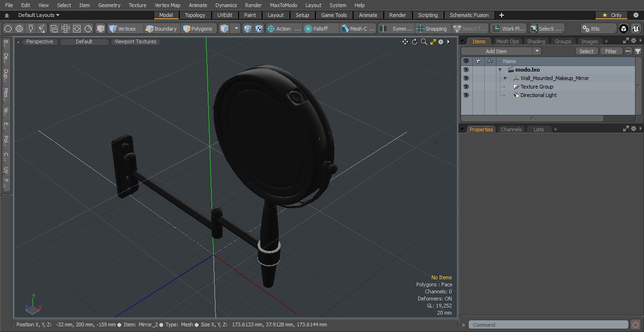644x332 pixels.
Task: Toggle visibility eye for Wall_Mounted_Makeup_Mirror
Action: pos(466,78)
